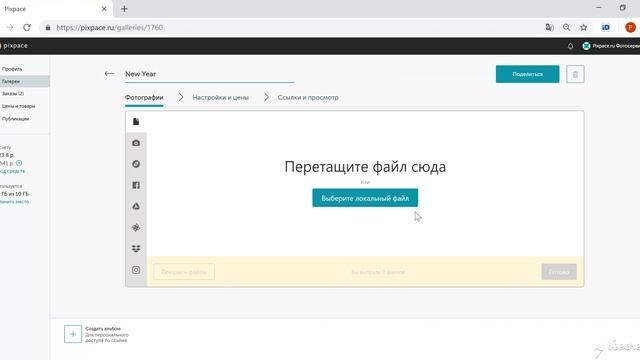This screenshot has width=640, height=360.
Task: Click the trash icon to delete gallery
Action: [575, 74]
